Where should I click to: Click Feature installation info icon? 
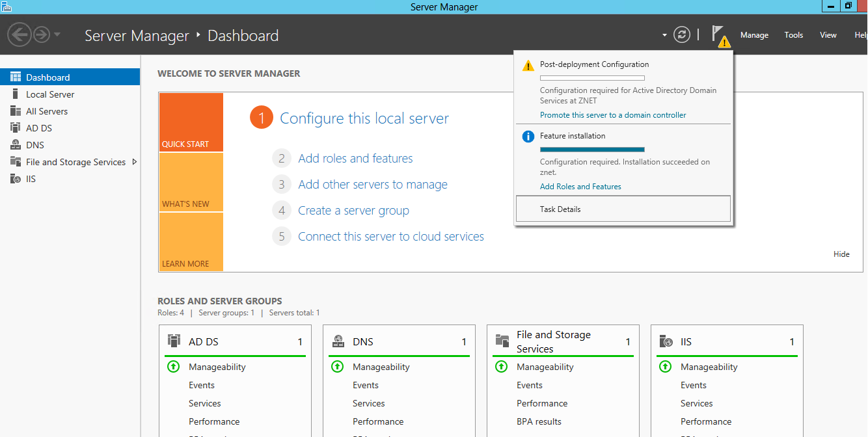(528, 137)
